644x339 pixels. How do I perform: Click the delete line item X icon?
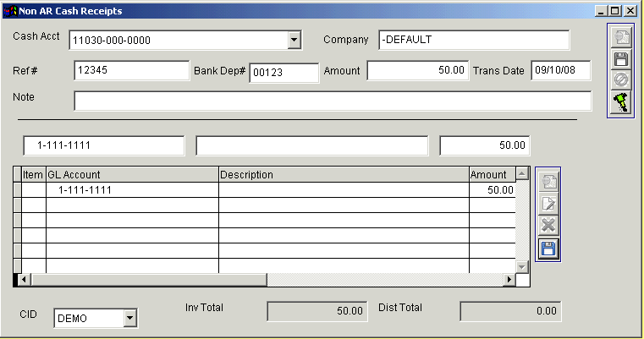click(x=548, y=226)
